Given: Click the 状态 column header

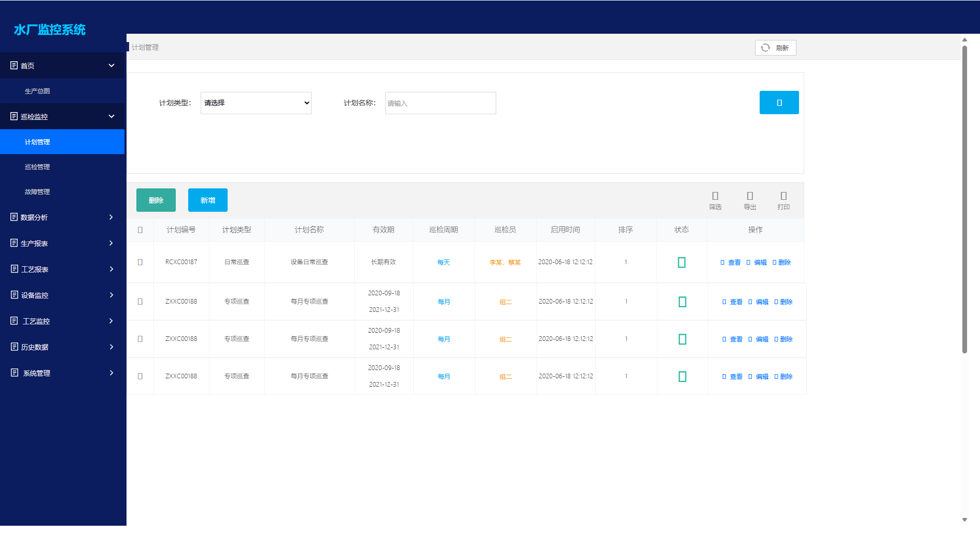Looking at the screenshot, I should [x=681, y=230].
